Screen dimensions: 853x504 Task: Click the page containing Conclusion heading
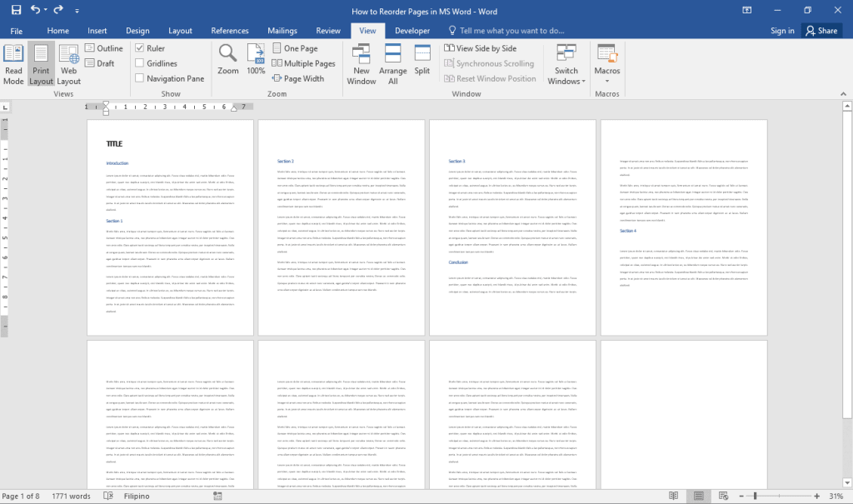click(x=512, y=227)
